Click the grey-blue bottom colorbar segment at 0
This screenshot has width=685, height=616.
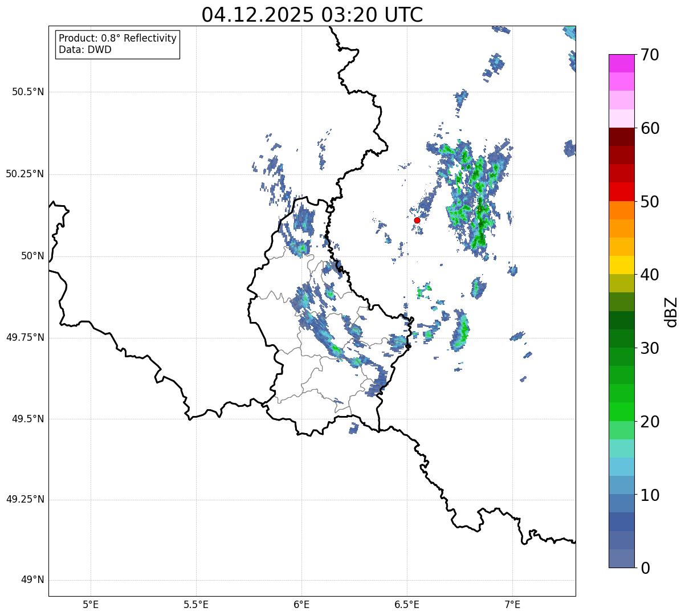pyautogui.click(x=622, y=558)
